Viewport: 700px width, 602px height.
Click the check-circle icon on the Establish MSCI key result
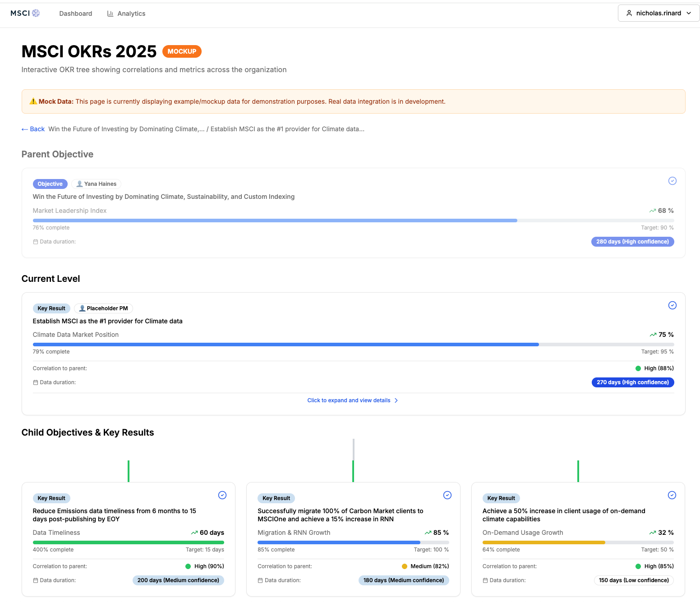tap(672, 305)
